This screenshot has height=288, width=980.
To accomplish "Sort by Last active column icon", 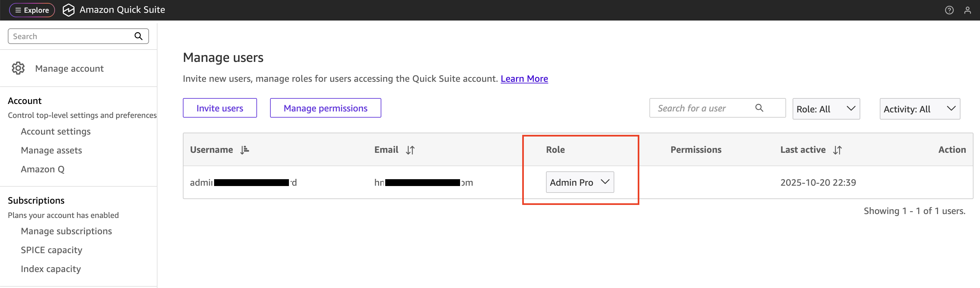I will tap(837, 150).
